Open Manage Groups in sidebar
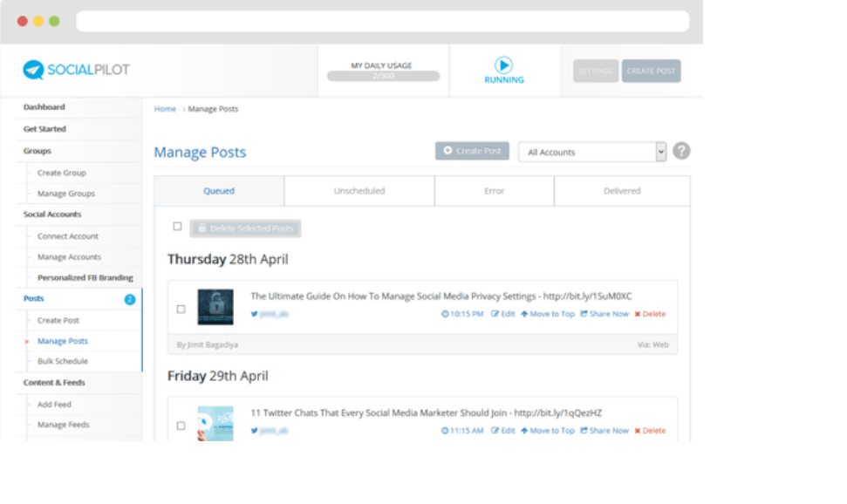The image size is (847, 504). [x=66, y=194]
